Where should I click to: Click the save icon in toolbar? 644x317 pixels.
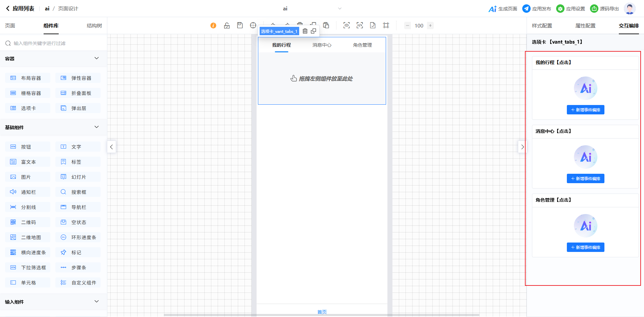[x=240, y=25]
